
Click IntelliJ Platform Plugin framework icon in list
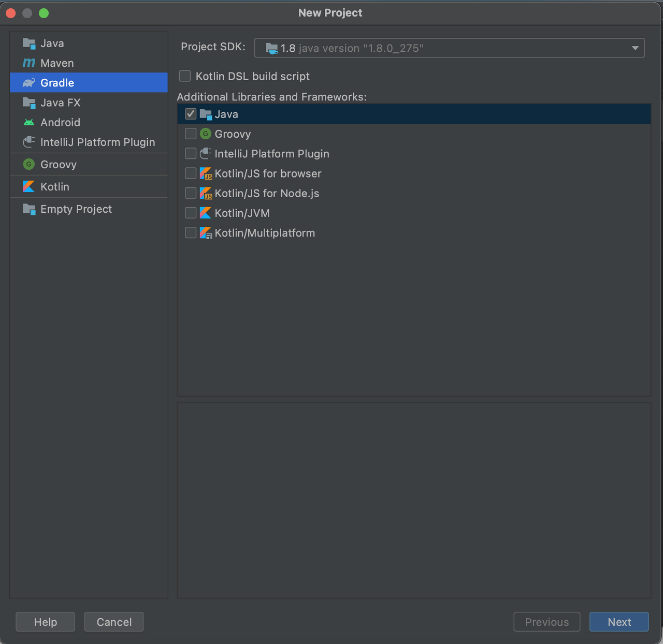(206, 154)
